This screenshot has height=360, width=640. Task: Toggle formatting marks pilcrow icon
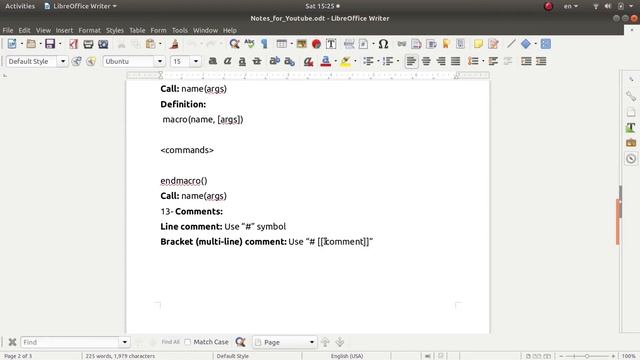tap(264, 44)
